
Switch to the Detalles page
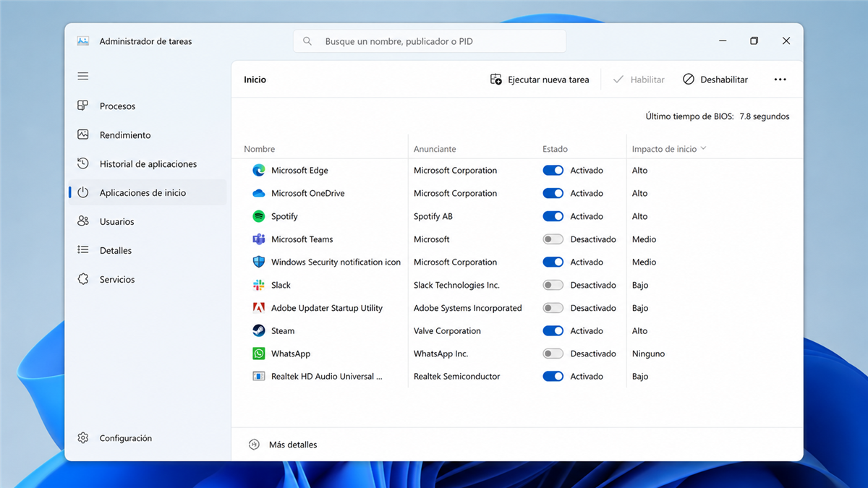tap(147, 250)
